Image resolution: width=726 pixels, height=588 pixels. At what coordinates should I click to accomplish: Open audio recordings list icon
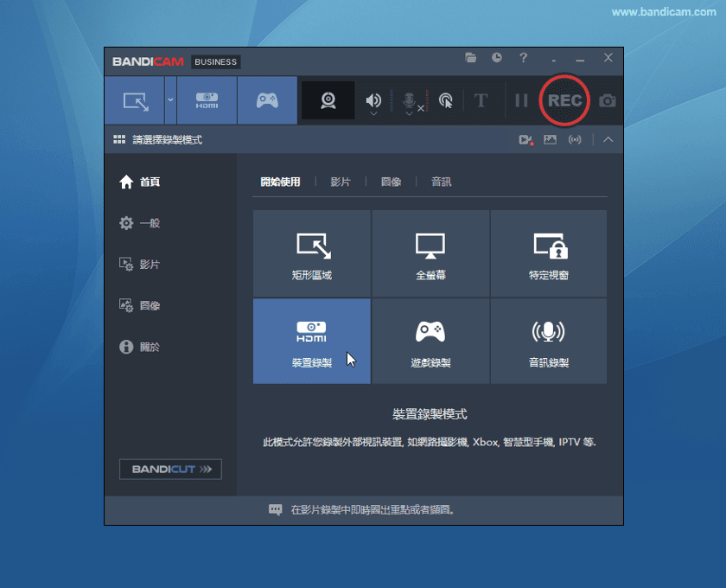(575, 139)
